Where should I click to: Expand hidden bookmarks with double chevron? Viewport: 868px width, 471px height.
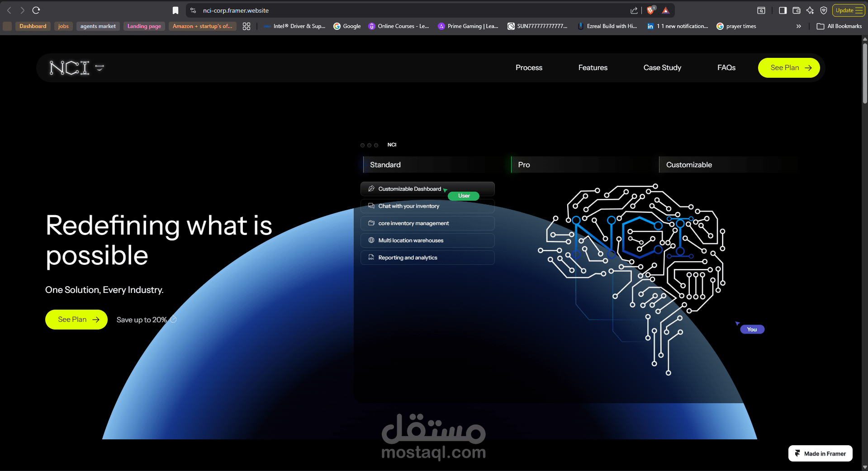pyautogui.click(x=799, y=26)
